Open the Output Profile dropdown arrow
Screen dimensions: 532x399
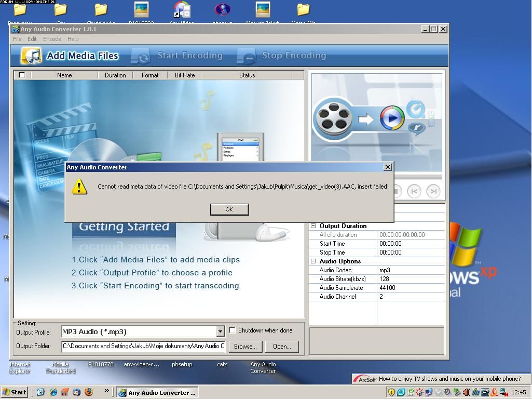(x=220, y=331)
